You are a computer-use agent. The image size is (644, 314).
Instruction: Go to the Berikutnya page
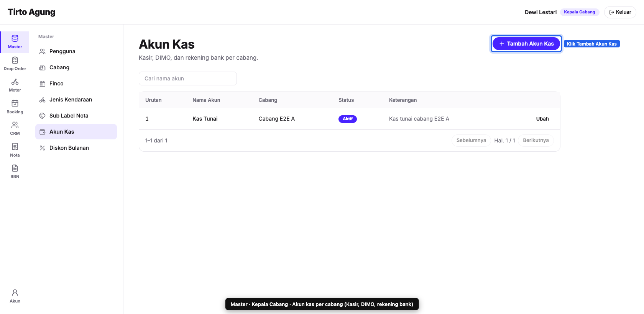tap(536, 141)
